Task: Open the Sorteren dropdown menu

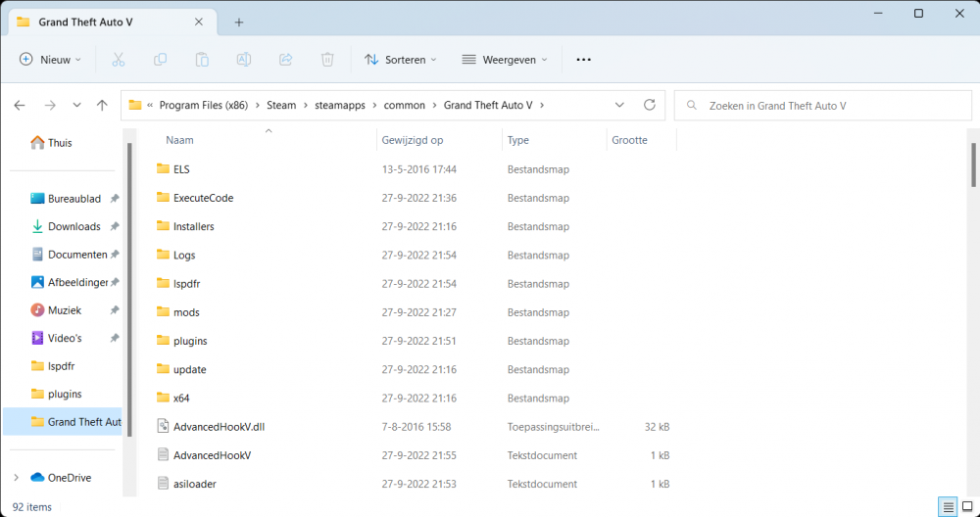Action: (400, 60)
